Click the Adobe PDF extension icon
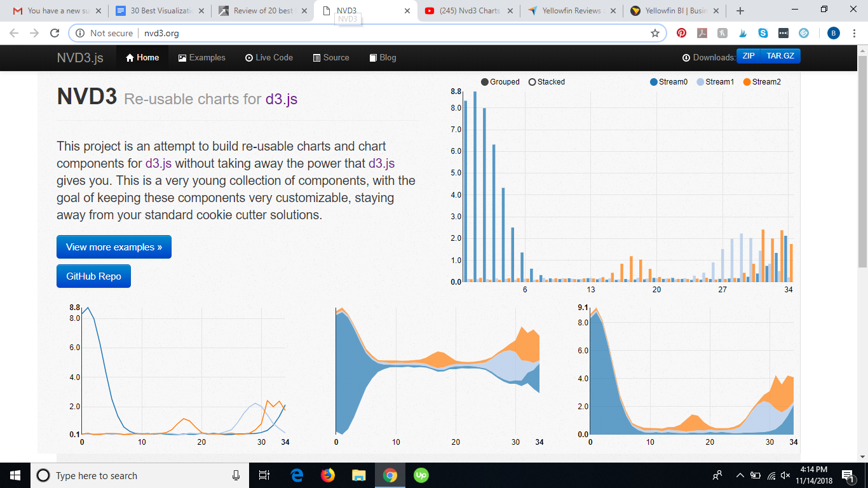 tap(702, 33)
